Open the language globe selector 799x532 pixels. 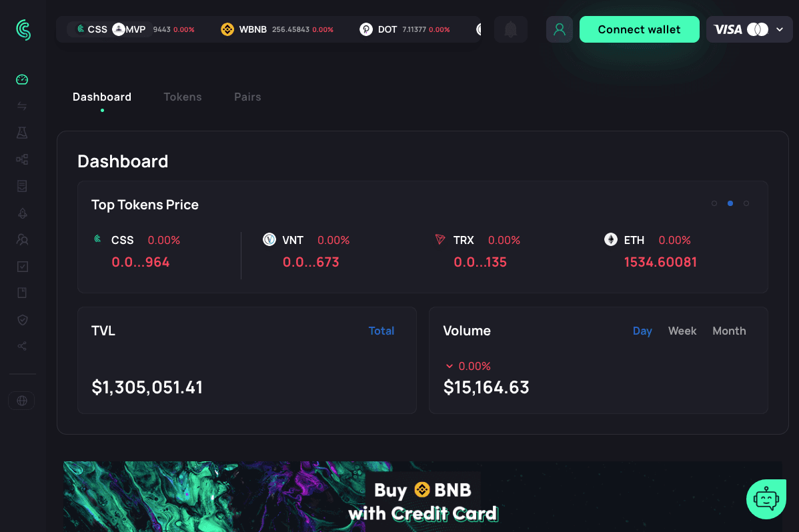pyautogui.click(x=22, y=401)
